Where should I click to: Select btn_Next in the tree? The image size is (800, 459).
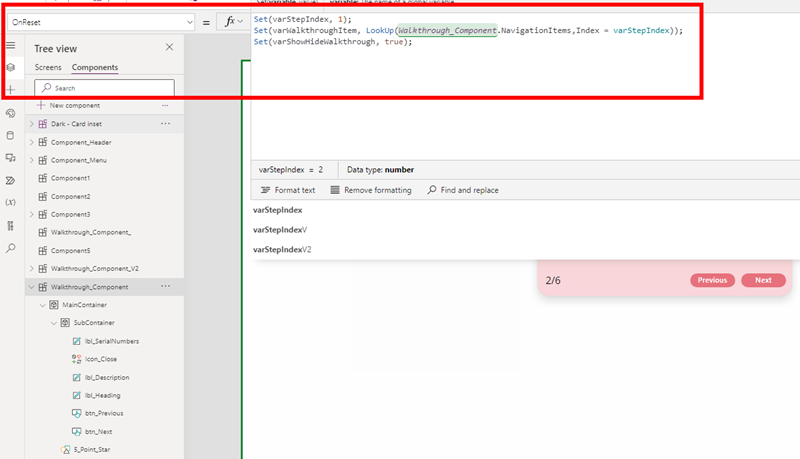(98, 431)
